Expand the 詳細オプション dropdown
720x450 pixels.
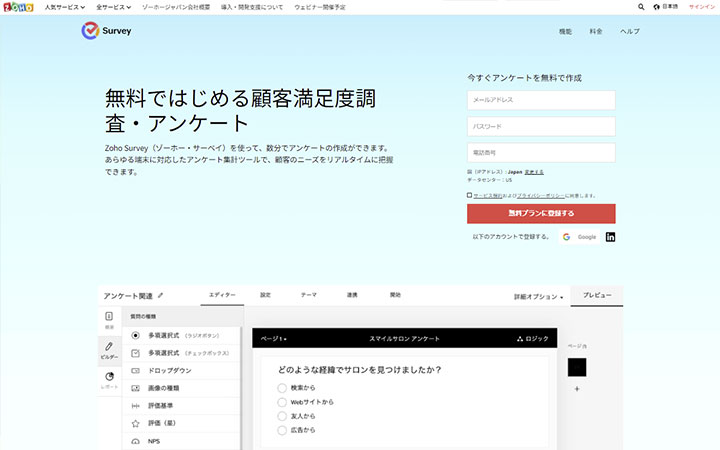(539, 297)
